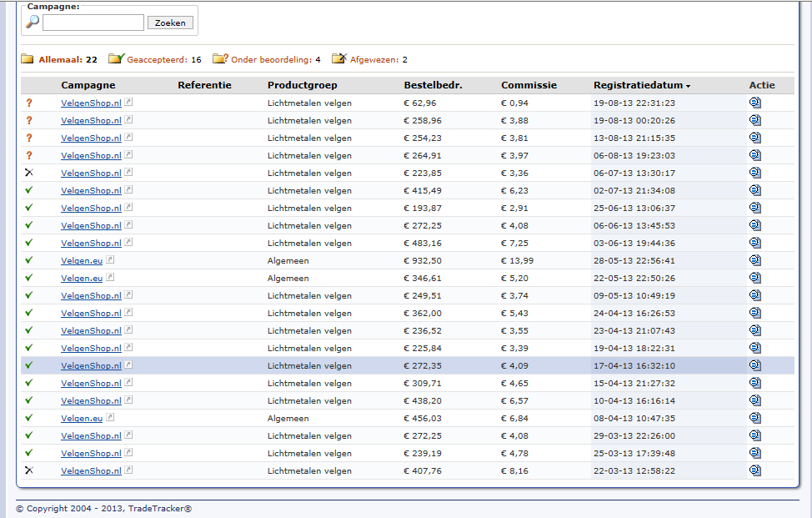The width and height of the screenshot is (812, 518).
Task: Open Velgen.eu link in the € 456,03 row
Action: coord(82,418)
